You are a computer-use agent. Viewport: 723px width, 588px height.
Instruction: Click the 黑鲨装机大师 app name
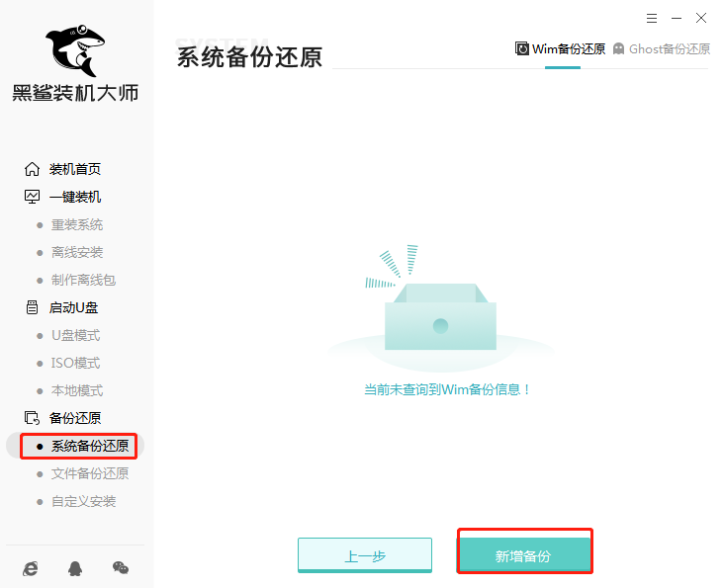point(75,93)
